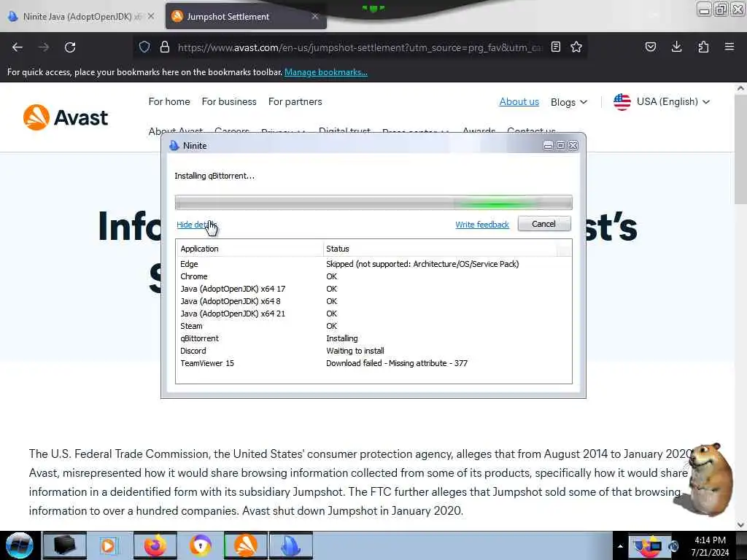
Task: Bookmark this page with the star icon
Action: (576, 47)
